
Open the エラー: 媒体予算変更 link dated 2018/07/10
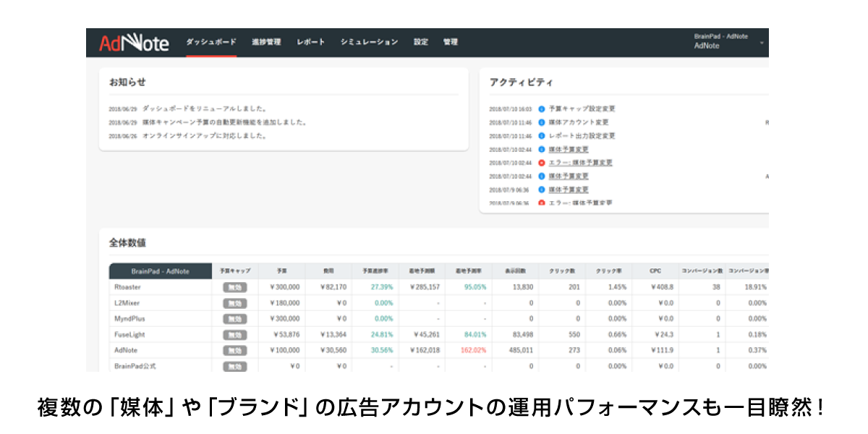pyautogui.click(x=580, y=163)
